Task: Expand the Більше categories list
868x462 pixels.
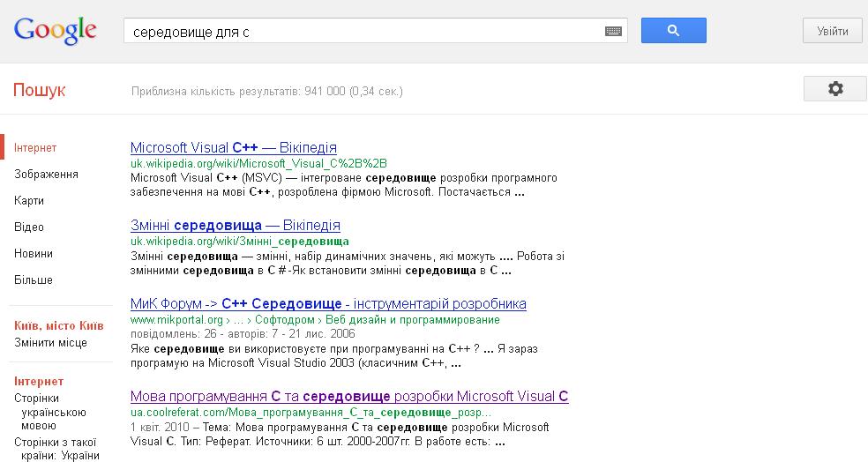Action: pyautogui.click(x=34, y=280)
